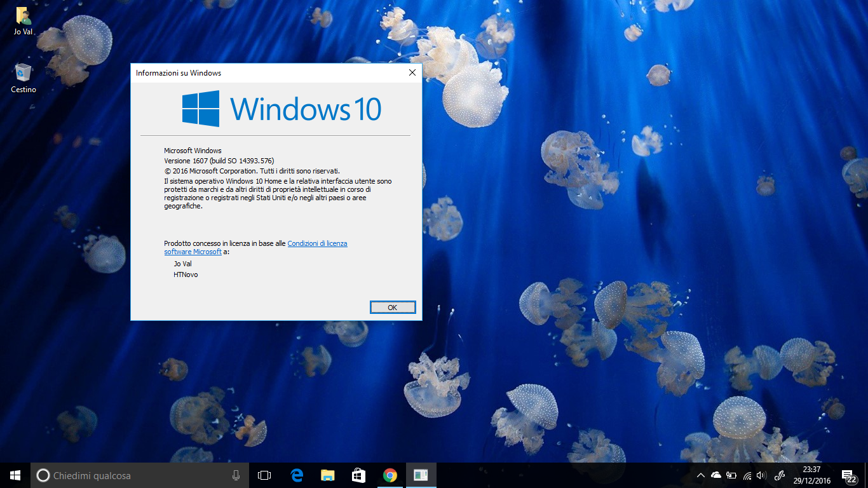
Task: Open the Wi-Fi network tray icon
Action: [x=747, y=475]
